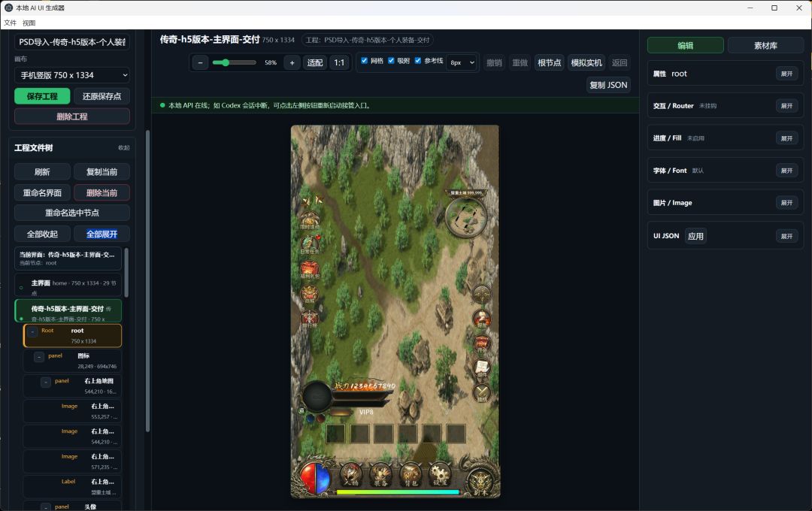This screenshot has width=812, height=511.
Task: Zoom out with the minus button
Action: click(201, 62)
